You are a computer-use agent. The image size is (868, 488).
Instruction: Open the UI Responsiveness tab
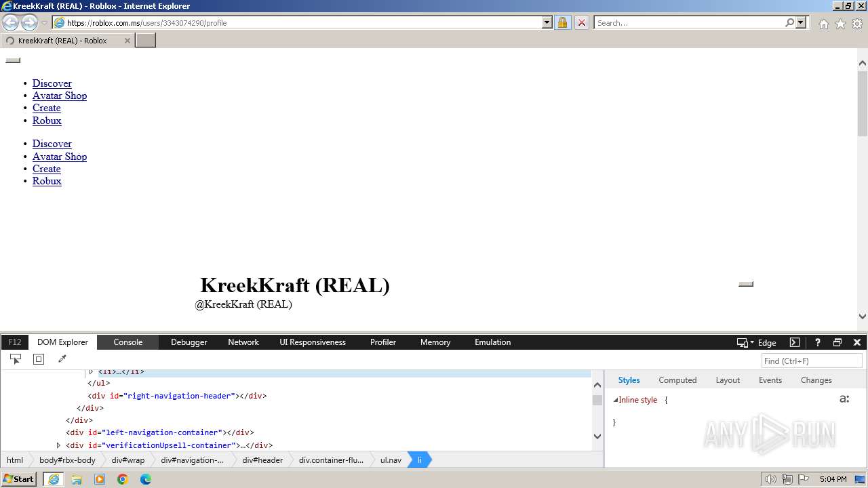[313, 342]
